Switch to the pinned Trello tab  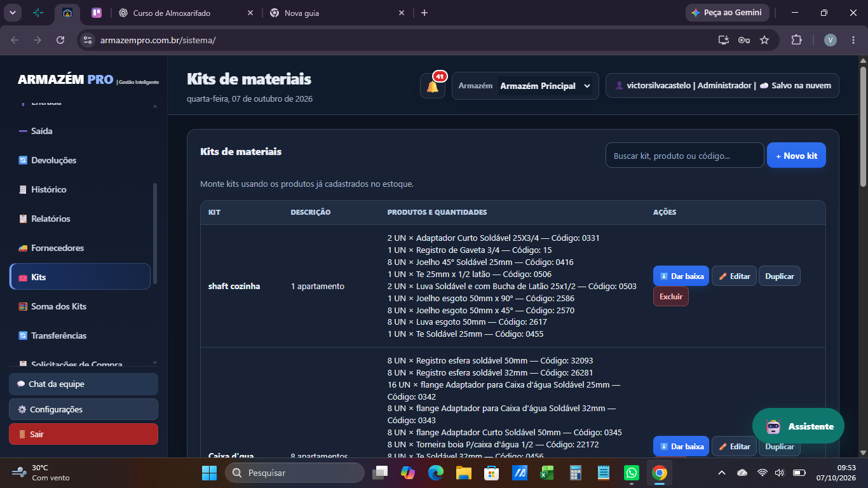pyautogui.click(x=97, y=13)
